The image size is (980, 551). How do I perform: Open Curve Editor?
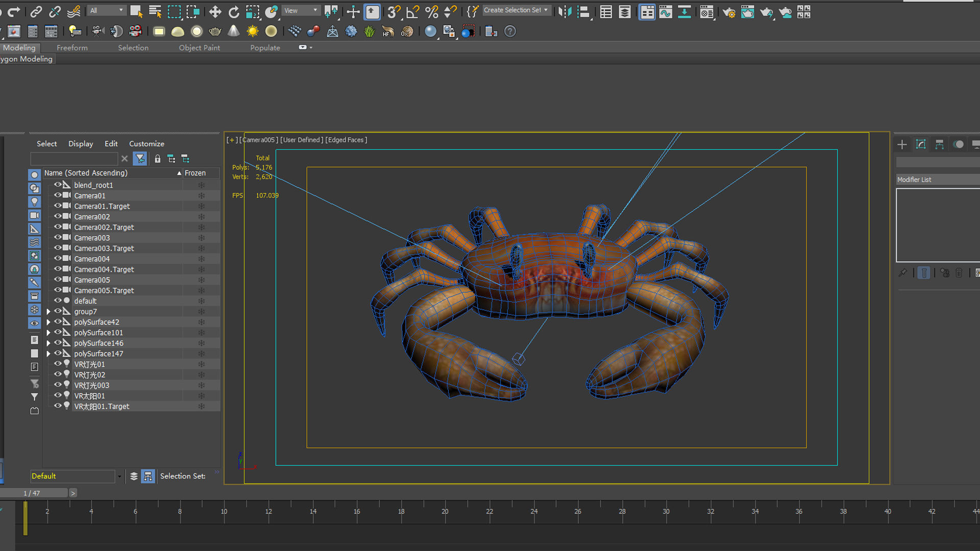[x=666, y=12]
